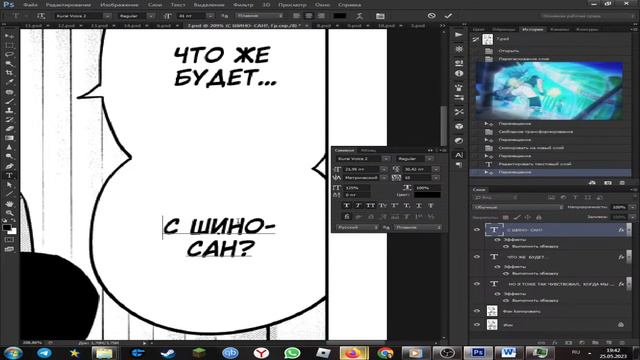Open font family dropdown in Character panel
This screenshot has height=360, width=640.
tap(386, 158)
